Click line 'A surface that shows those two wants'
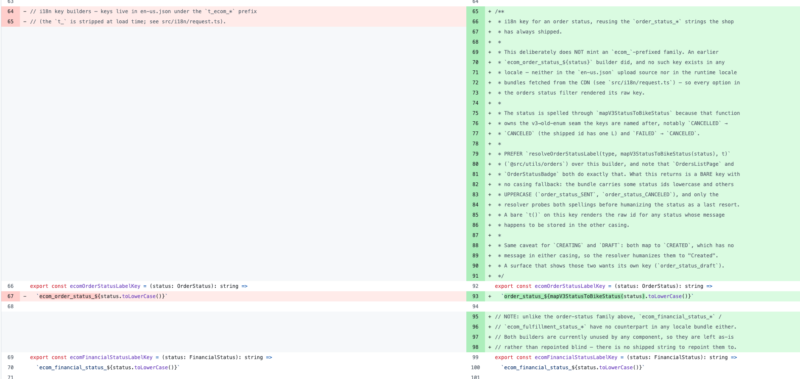The height and width of the screenshot is (379, 800). point(611,266)
